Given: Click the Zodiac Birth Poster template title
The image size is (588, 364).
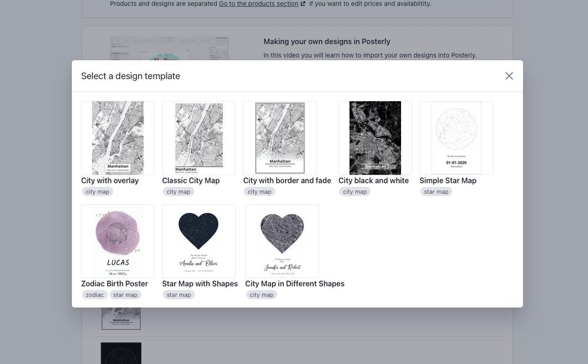Looking at the screenshot, I should (115, 283).
